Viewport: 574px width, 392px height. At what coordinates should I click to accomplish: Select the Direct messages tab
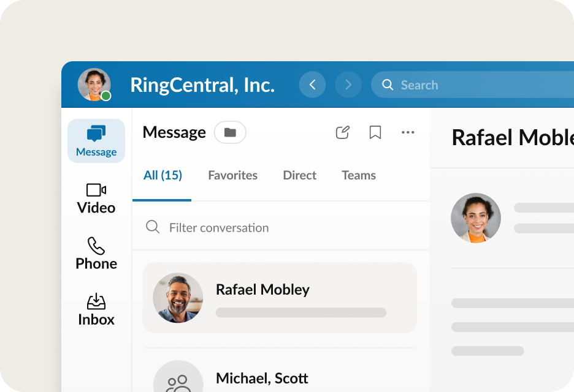pos(299,175)
